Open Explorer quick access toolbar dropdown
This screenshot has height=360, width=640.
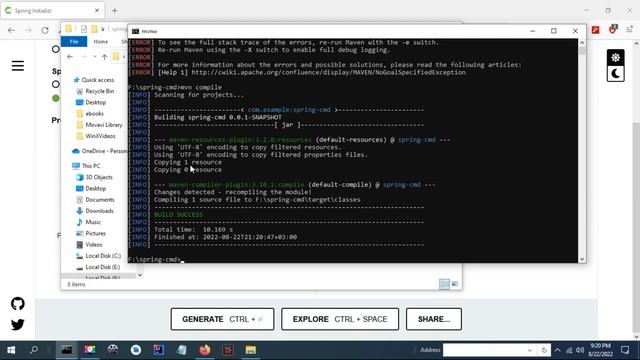[103, 29]
